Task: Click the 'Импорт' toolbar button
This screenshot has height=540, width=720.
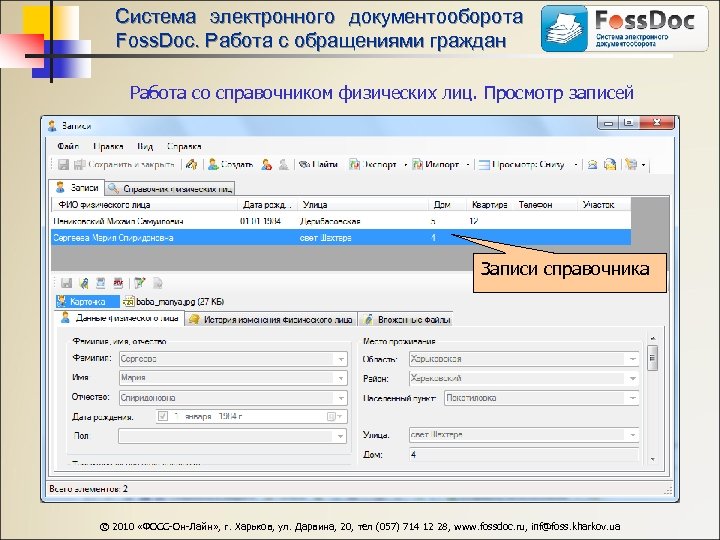Action: coord(435,164)
